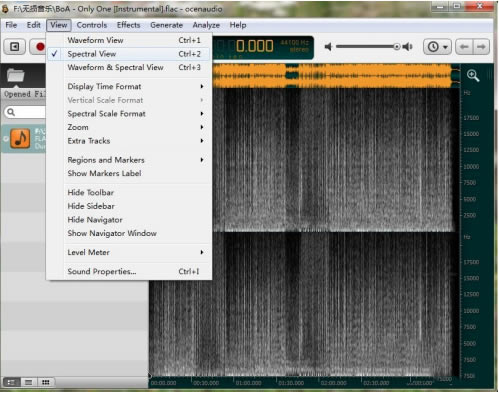Click the 02:00.000 timeline marker
This screenshot has height=394, width=499.
(x=333, y=383)
